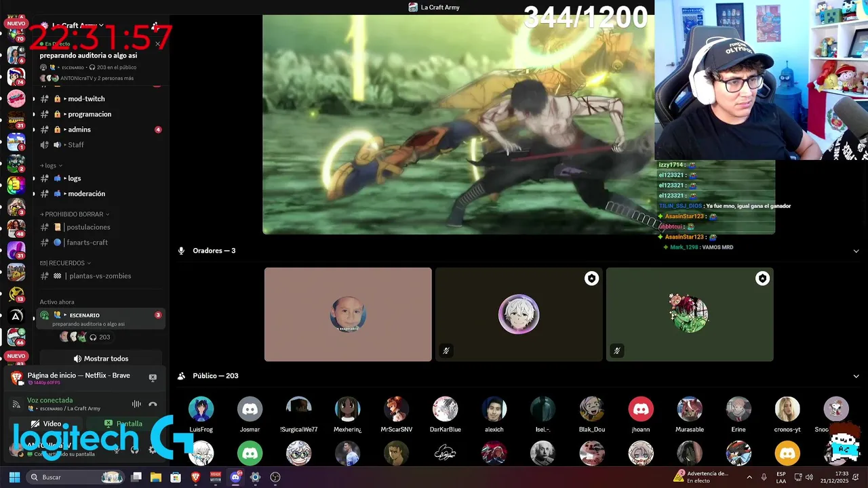
Task: Open the Windows Start menu
Action: pyautogui.click(x=14, y=477)
